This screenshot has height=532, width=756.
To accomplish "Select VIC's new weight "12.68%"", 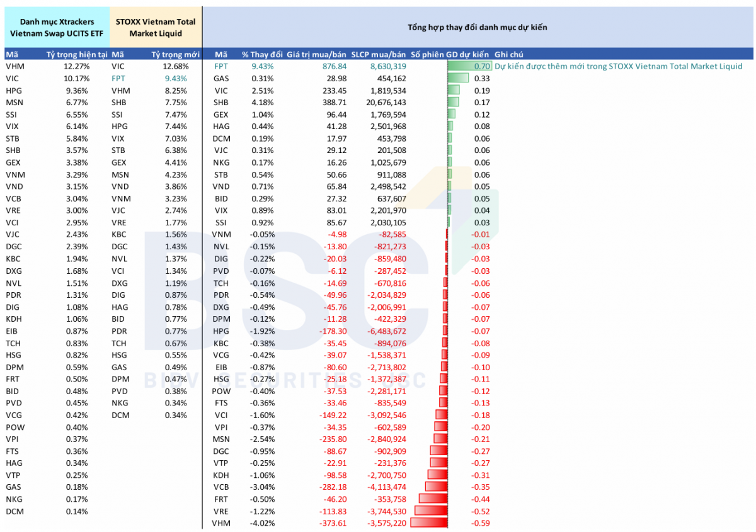I will coord(175,66).
